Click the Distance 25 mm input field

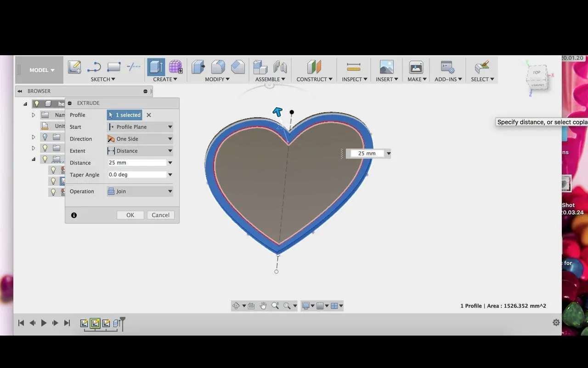(x=137, y=163)
